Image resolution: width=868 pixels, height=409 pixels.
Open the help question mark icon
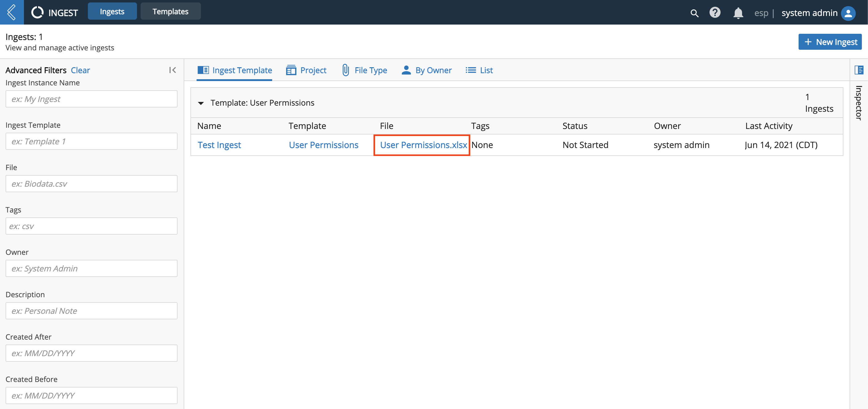point(715,13)
